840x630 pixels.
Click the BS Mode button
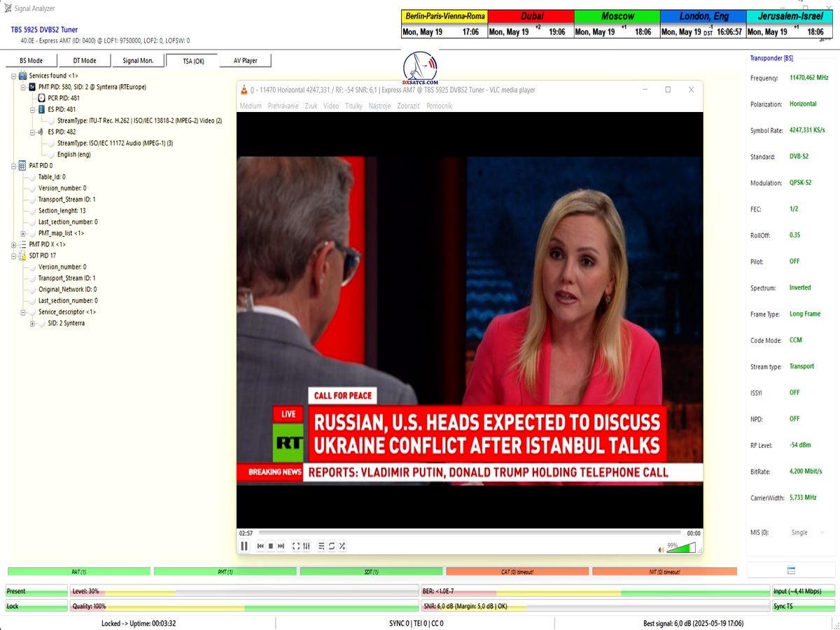pos(31,61)
